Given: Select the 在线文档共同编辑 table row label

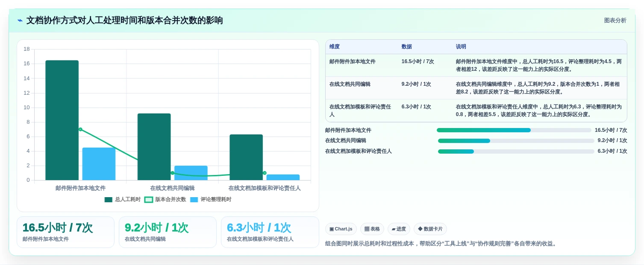Looking at the screenshot, I should point(350,84).
